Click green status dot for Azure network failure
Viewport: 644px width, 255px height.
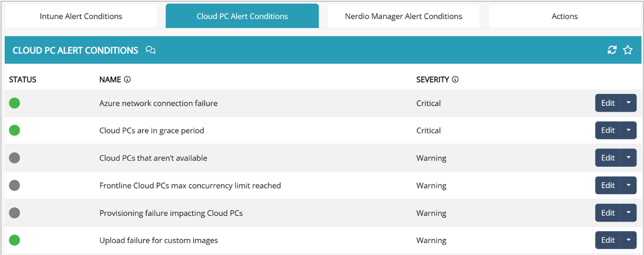pyautogui.click(x=14, y=103)
